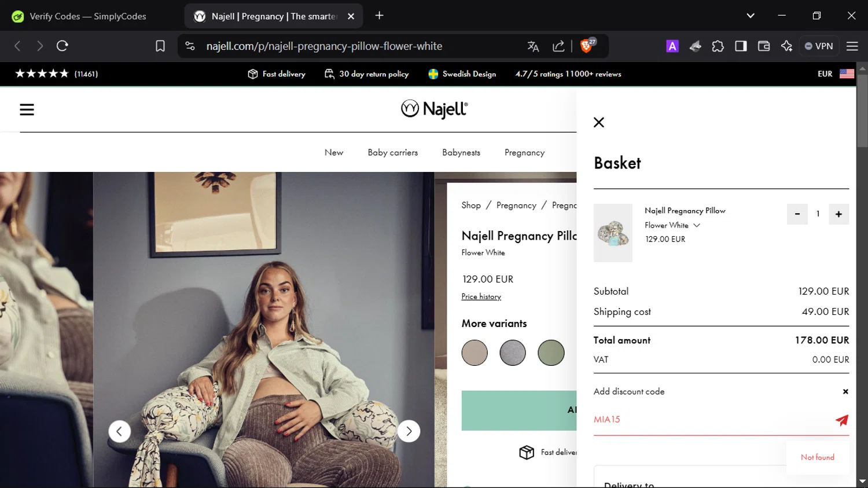The image size is (868, 488).
Task: Click the share page icon
Action: 558,46
